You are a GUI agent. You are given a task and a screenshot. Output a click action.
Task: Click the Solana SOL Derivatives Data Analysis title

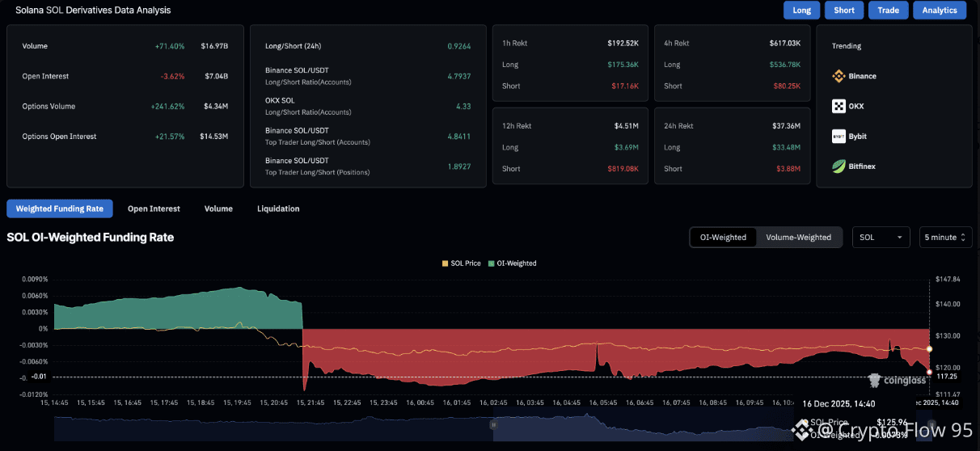point(93,11)
